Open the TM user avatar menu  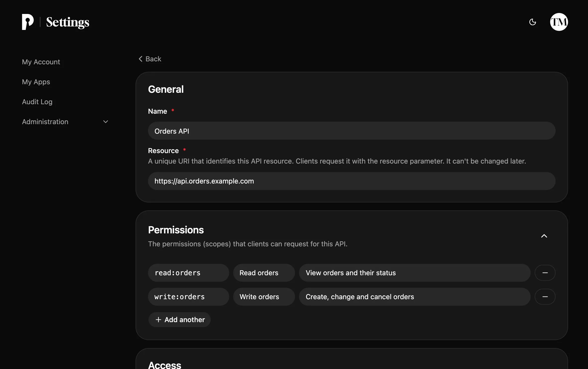click(x=559, y=22)
